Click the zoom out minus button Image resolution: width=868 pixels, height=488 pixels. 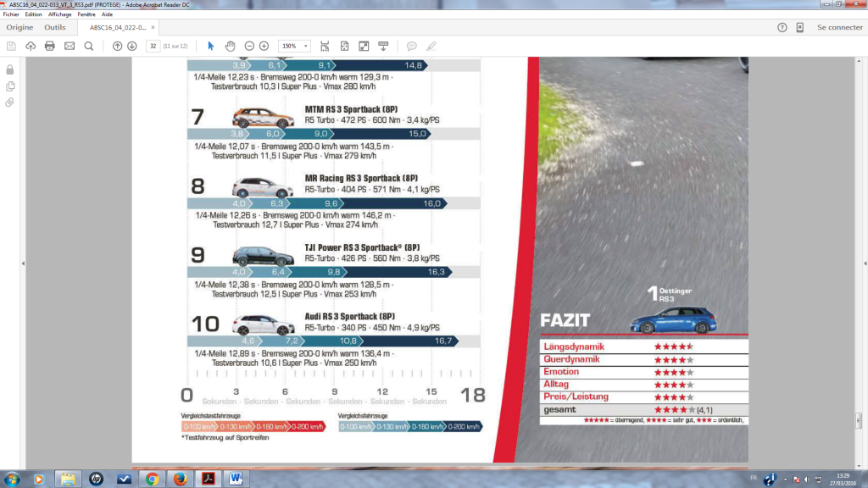tap(249, 46)
